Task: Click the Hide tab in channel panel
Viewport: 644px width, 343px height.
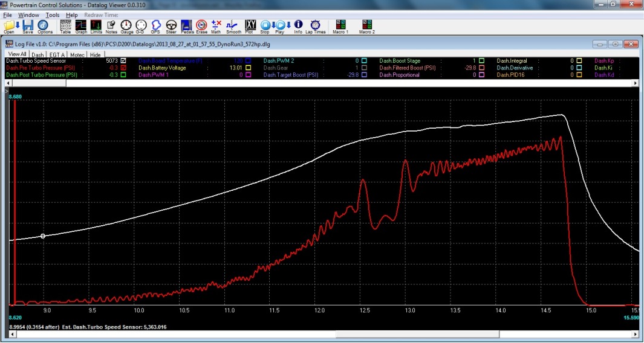Action: pos(96,54)
